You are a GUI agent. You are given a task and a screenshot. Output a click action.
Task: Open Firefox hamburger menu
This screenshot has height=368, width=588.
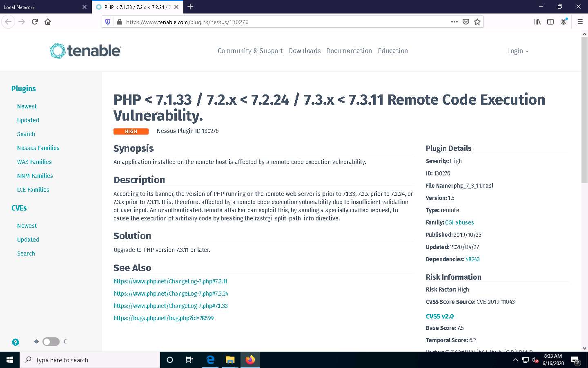click(580, 22)
